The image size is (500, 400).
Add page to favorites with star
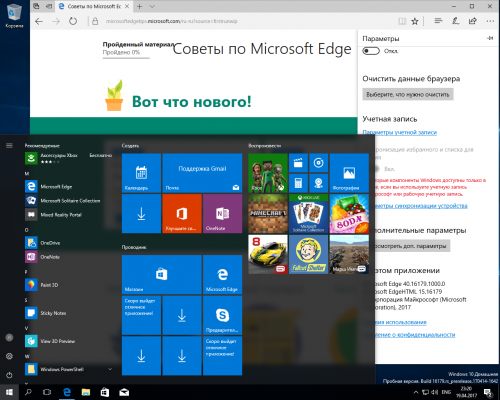pyautogui.click(x=415, y=21)
